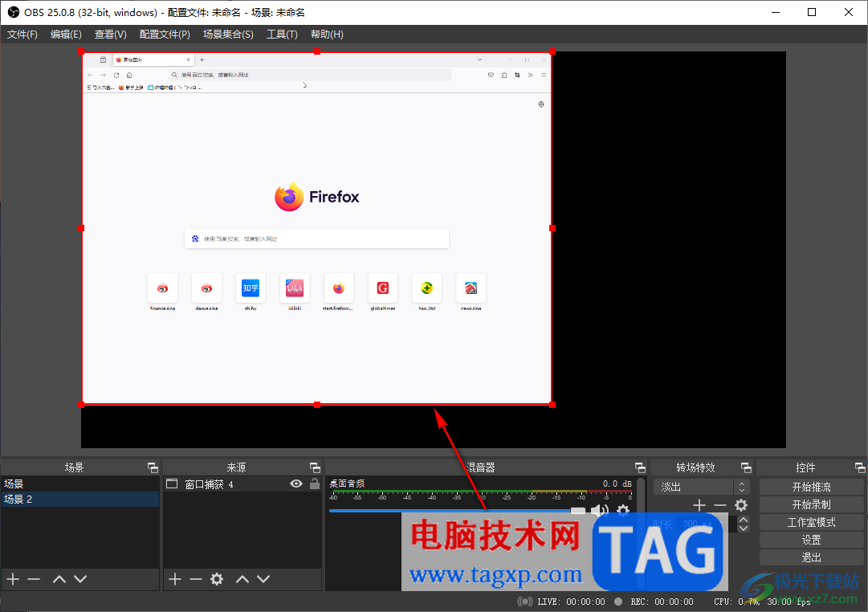Open the 帮助(H) menu
The image size is (868, 612).
click(x=327, y=35)
